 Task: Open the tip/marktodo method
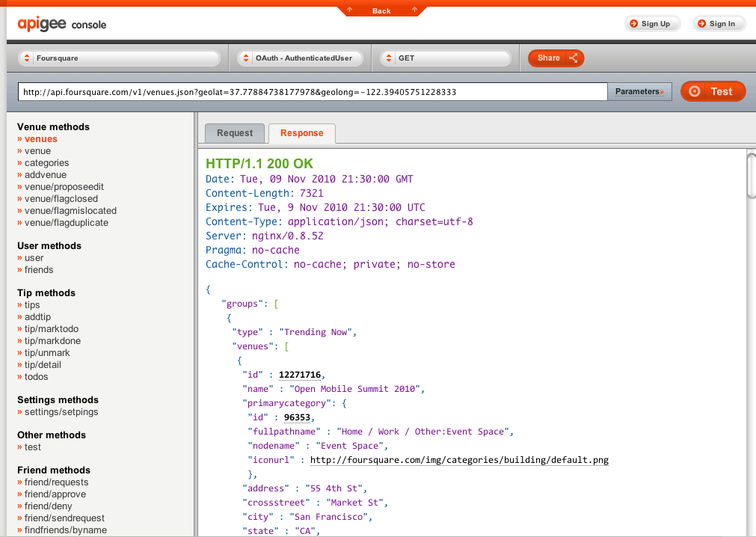point(52,329)
